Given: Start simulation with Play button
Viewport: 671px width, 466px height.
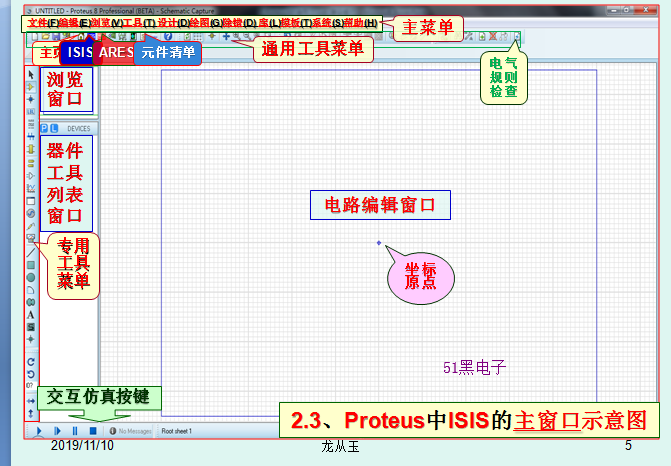Looking at the screenshot, I should [39, 431].
